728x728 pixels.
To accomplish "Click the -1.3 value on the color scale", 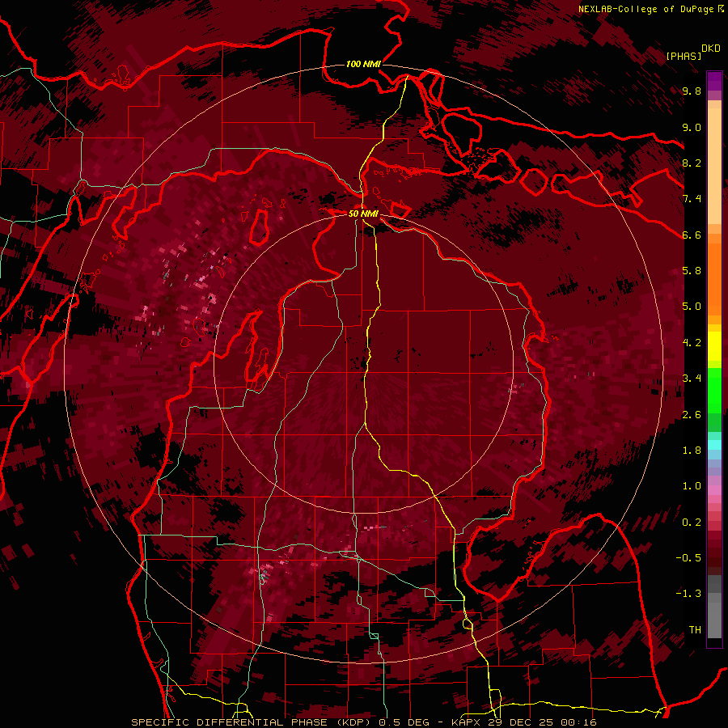I will point(688,594).
